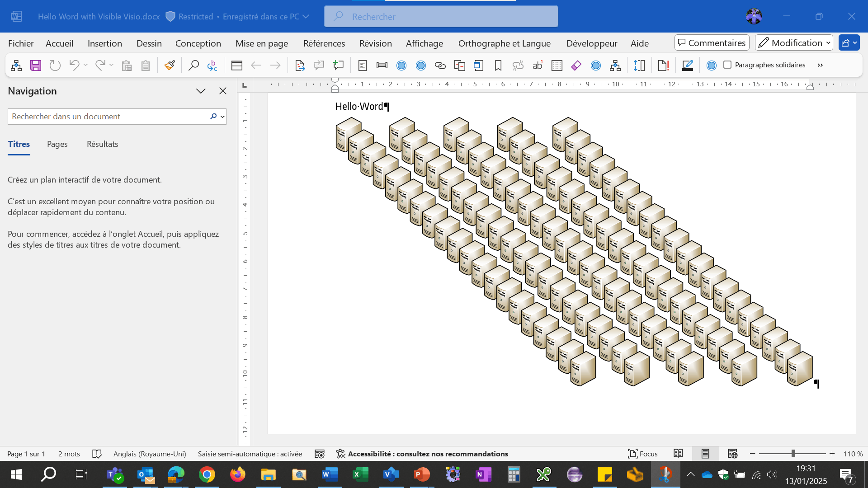
Task: Expand the Navigation pane options chevron
Action: pyautogui.click(x=201, y=91)
